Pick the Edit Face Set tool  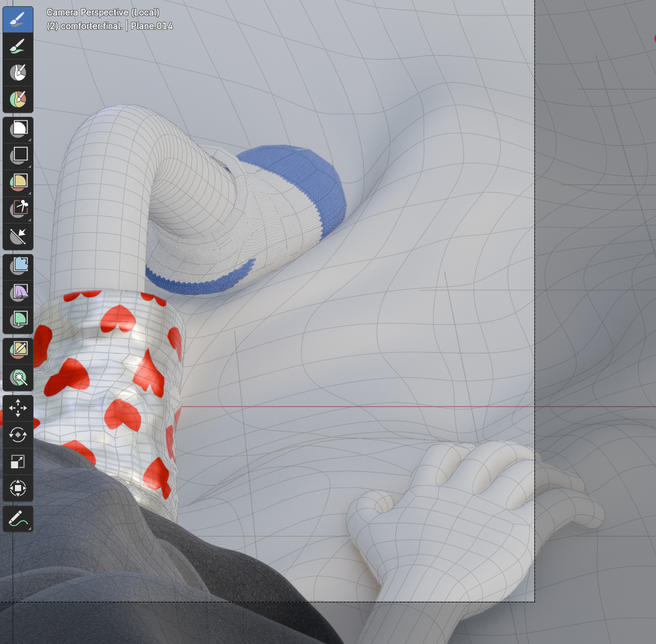(18, 350)
